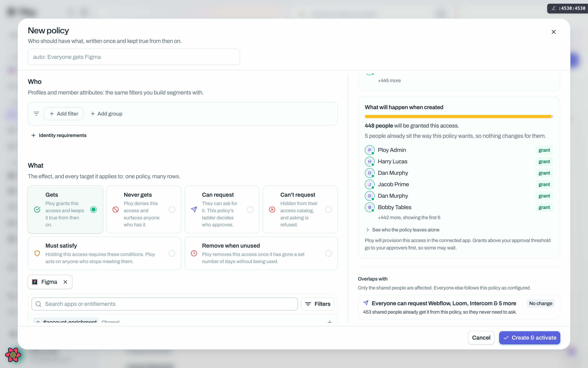This screenshot has height=368, width=588.
Task: Close the New policy dialog
Action: [553, 32]
